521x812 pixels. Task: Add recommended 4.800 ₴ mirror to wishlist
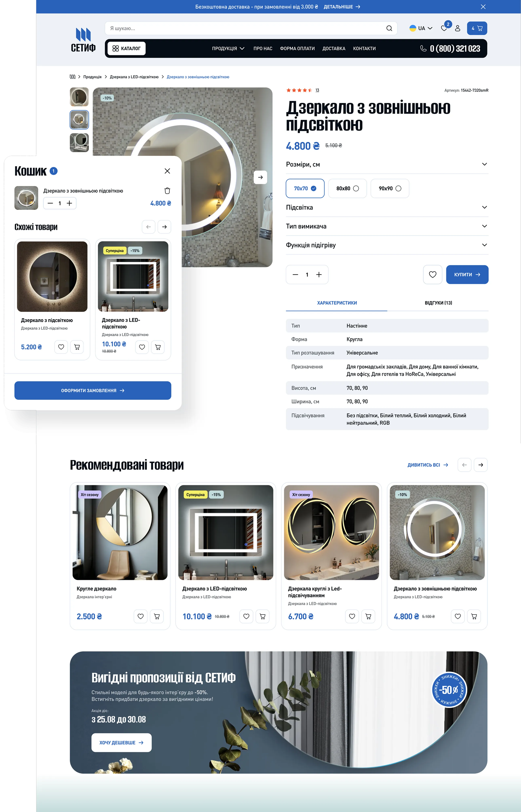coord(458,616)
